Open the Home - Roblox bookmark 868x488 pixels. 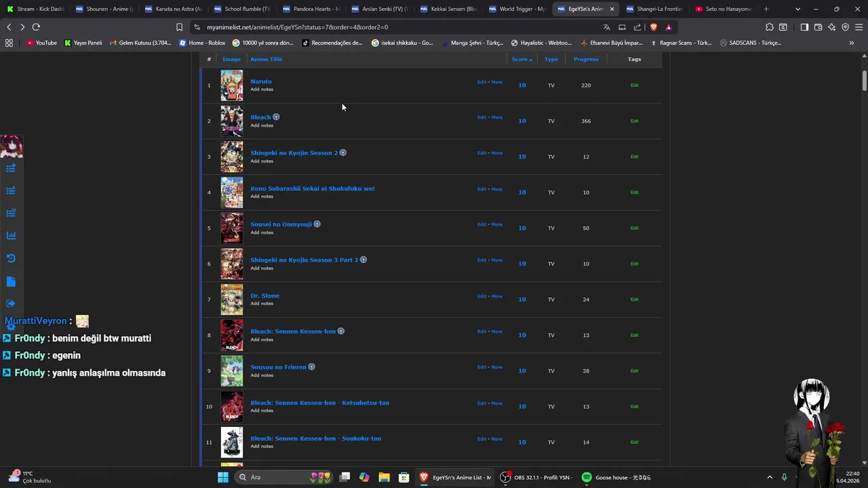(202, 43)
